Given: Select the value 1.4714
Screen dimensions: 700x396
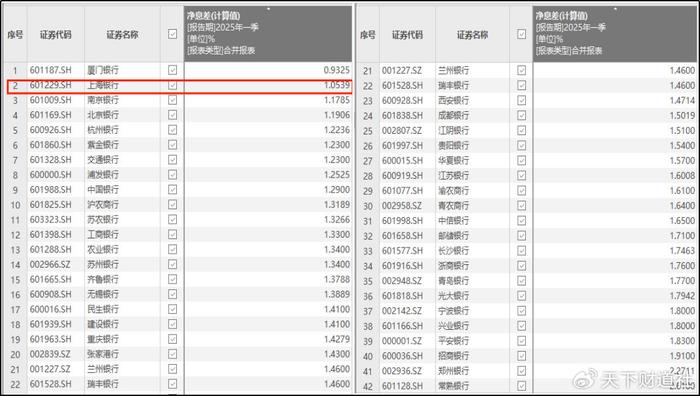Looking at the screenshot, I should (x=682, y=100).
